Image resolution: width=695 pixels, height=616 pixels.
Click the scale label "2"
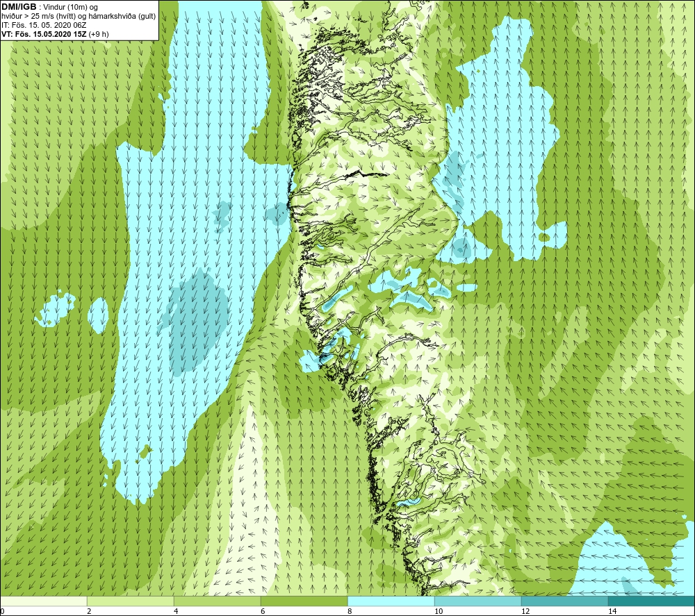[x=89, y=611]
